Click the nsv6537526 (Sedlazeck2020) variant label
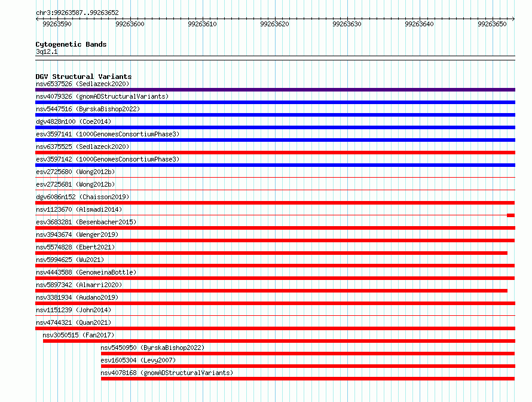Image resolution: width=532 pixels, height=402 pixels. point(82,84)
